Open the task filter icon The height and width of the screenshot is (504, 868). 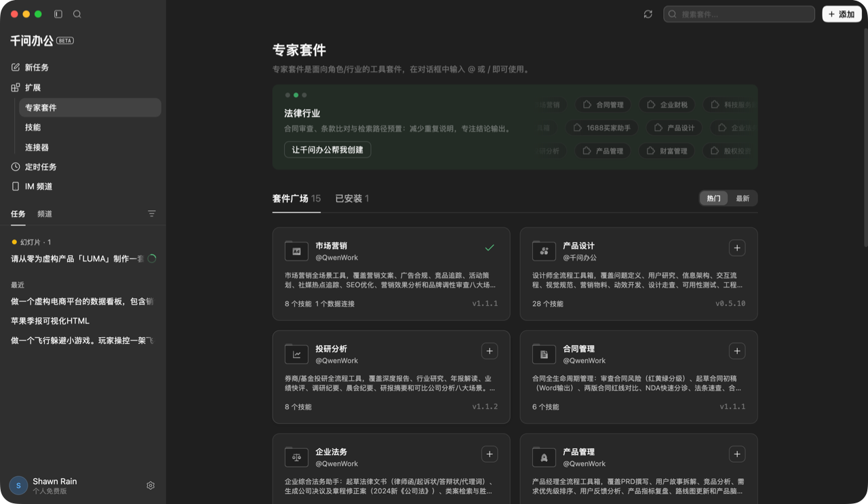pos(152,214)
